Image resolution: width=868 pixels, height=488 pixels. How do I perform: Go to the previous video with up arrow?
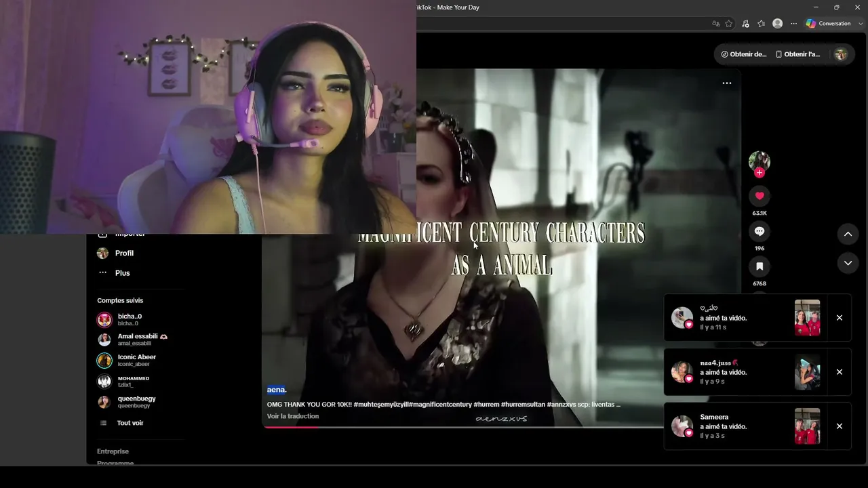pyautogui.click(x=848, y=235)
